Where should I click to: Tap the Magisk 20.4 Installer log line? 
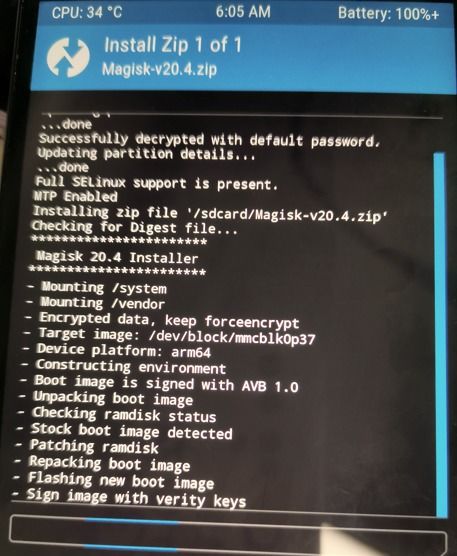[x=117, y=257]
